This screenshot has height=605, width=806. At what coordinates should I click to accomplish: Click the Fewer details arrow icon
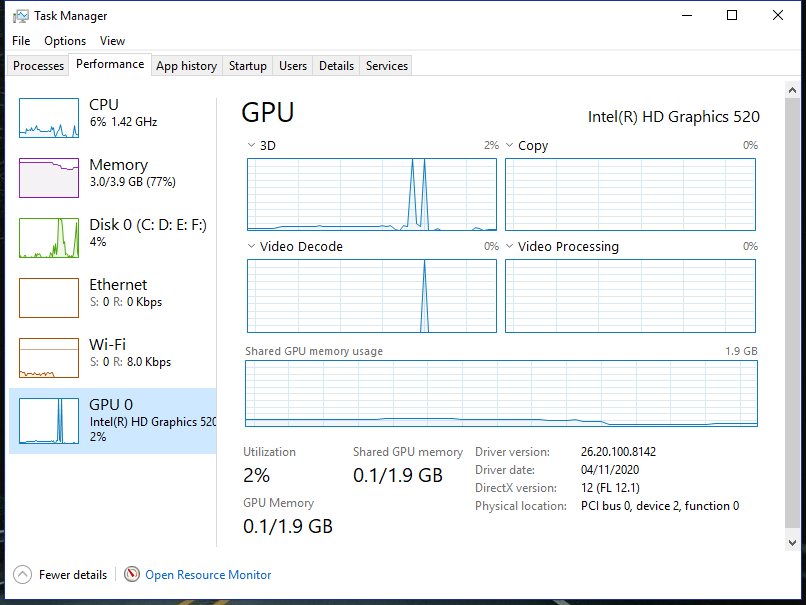pos(22,575)
